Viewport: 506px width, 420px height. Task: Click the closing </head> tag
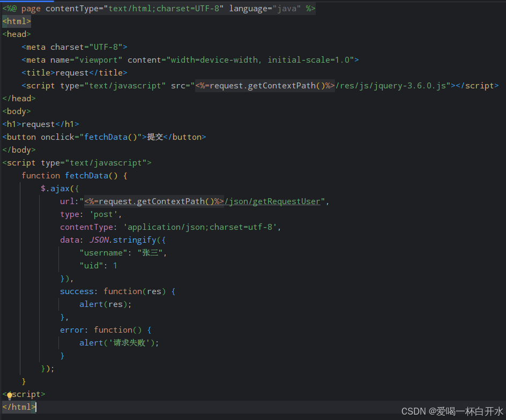[19, 99]
